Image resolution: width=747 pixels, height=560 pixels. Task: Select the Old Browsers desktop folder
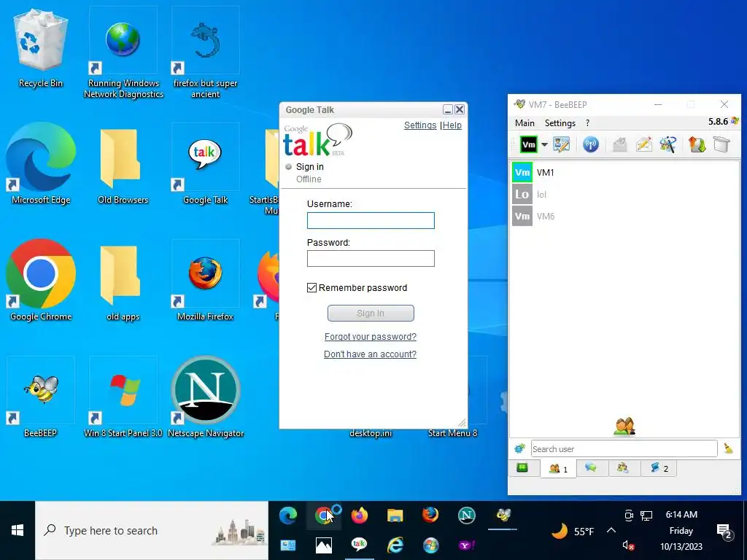[123, 164]
